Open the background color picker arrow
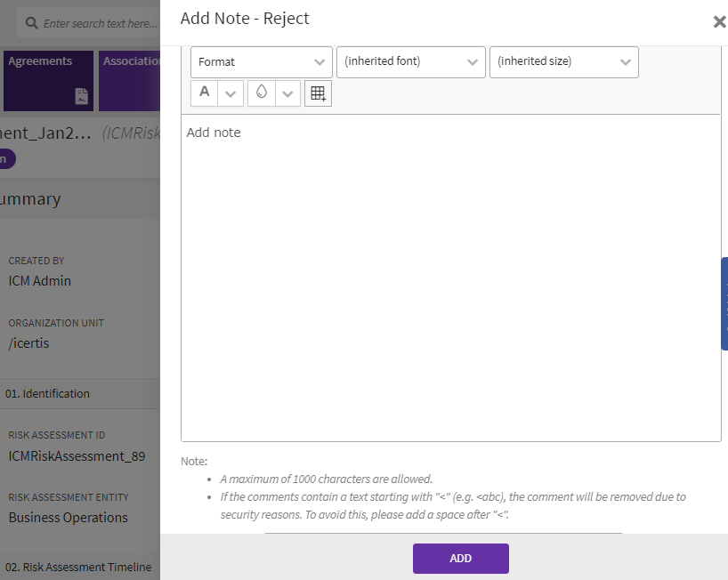Image resolution: width=728 pixels, height=580 pixels. pos(287,93)
